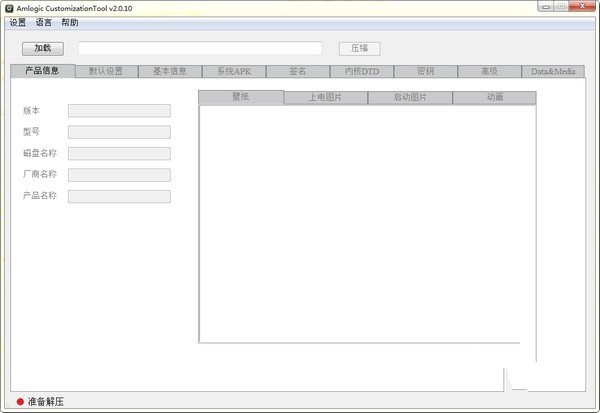Open the 内核DTD tab
The width and height of the screenshot is (600, 413).
pyautogui.click(x=362, y=72)
